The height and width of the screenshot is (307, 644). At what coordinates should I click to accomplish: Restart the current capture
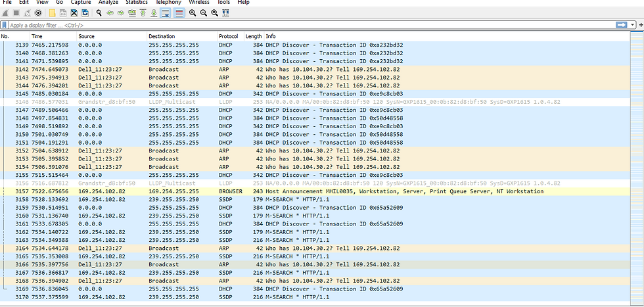point(28,13)
